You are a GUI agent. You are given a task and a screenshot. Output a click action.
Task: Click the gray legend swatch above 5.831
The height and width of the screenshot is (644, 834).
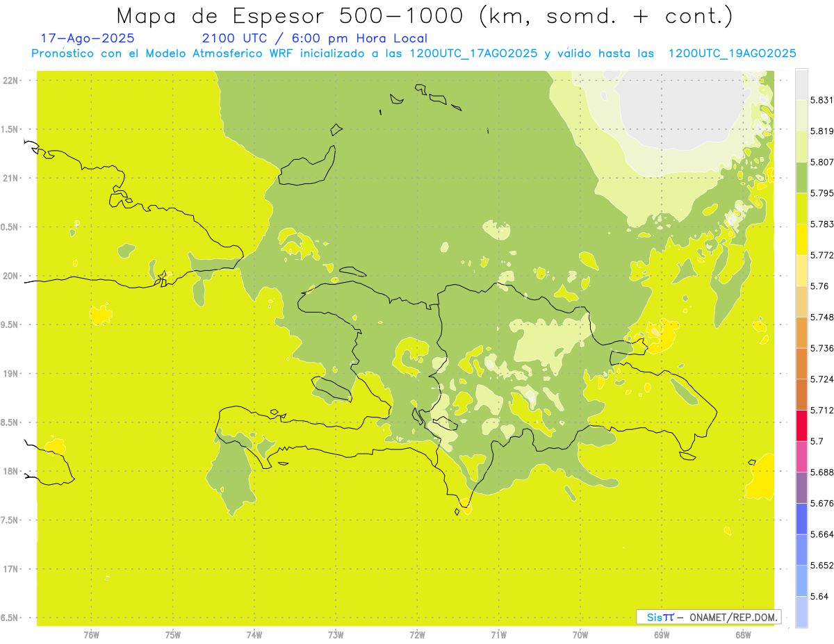[x=801, y=84]
